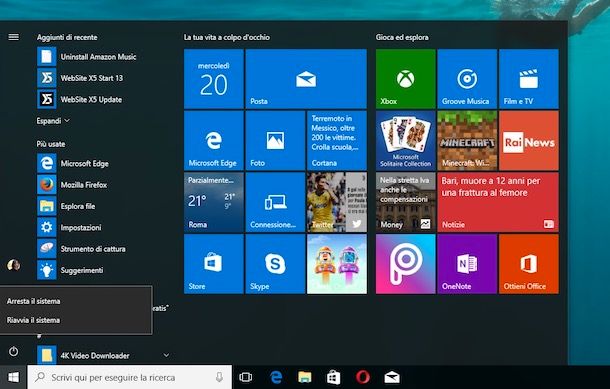Open the colorful game tile next to Skype

pos(337,264)
